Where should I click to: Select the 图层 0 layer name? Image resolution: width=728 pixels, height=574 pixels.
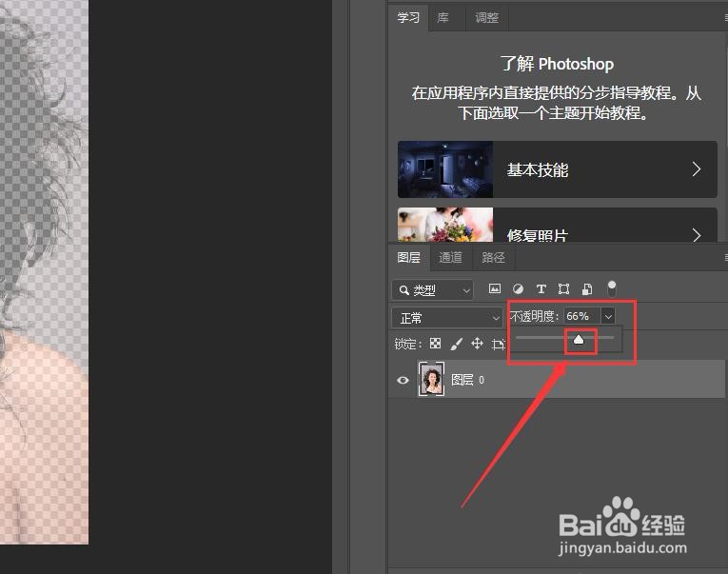click(x=468, y=380)
